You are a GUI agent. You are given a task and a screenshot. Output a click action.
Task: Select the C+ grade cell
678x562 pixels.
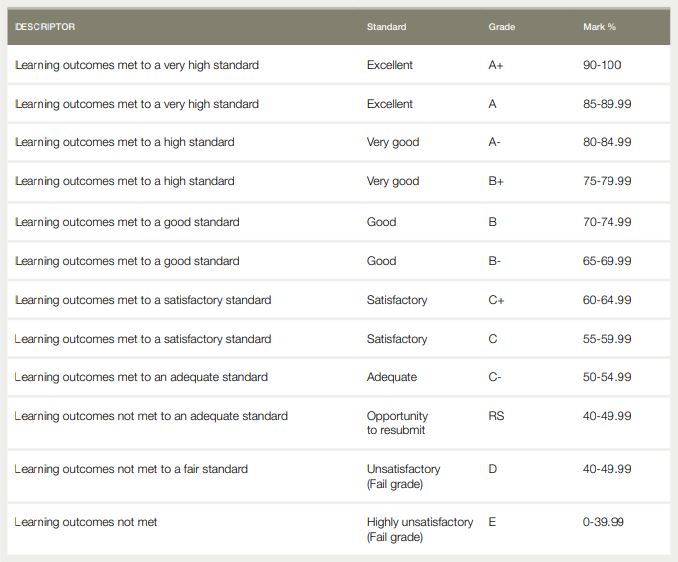[x=495, y=300]
